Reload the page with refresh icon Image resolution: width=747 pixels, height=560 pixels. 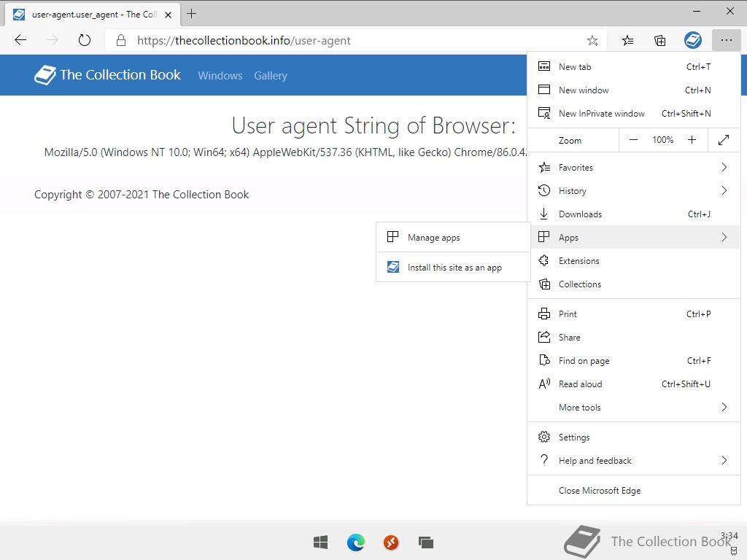coord(85,41)
